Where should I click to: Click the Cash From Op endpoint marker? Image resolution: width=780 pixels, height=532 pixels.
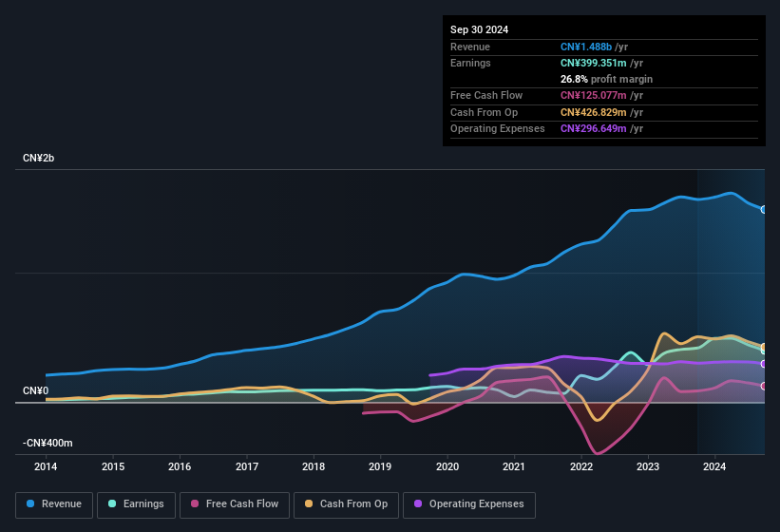pyautogui.click(x=764, y=347)
